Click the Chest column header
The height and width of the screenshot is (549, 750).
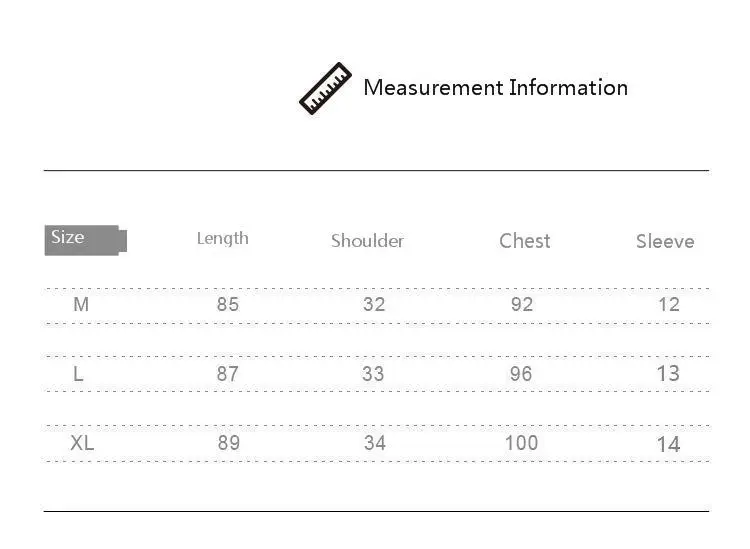525,241
